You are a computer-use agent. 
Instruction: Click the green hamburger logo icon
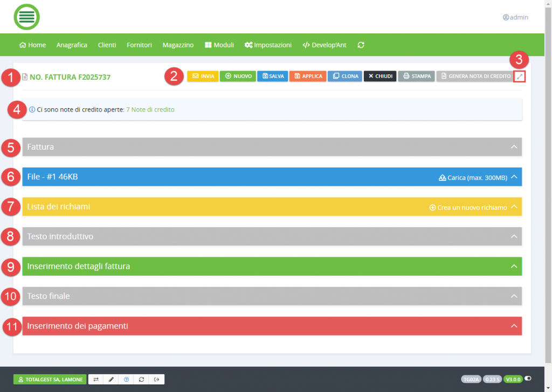click(26, 17)
